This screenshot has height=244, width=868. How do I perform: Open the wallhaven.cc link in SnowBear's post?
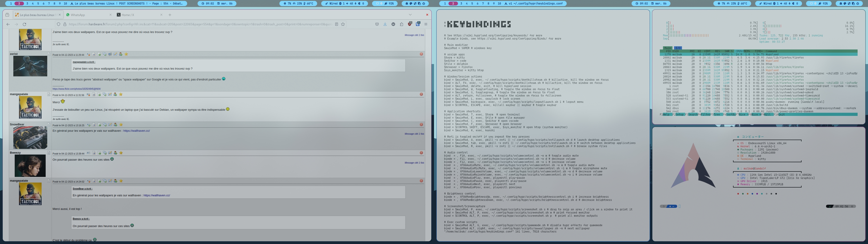pyautogui.click(x=137, y=131)
